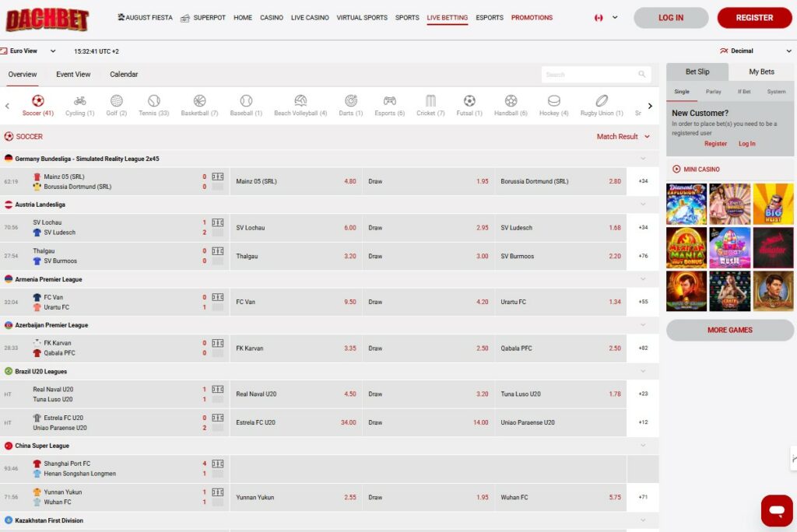
Task: Open the Virtual Sports menu
Action: [362, 17]
